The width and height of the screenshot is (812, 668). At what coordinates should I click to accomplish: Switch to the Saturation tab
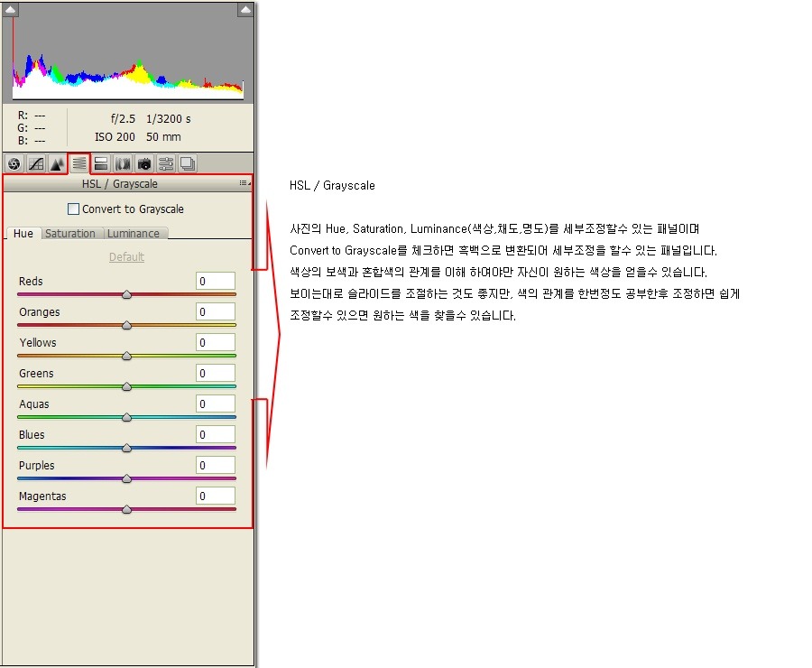69,233
